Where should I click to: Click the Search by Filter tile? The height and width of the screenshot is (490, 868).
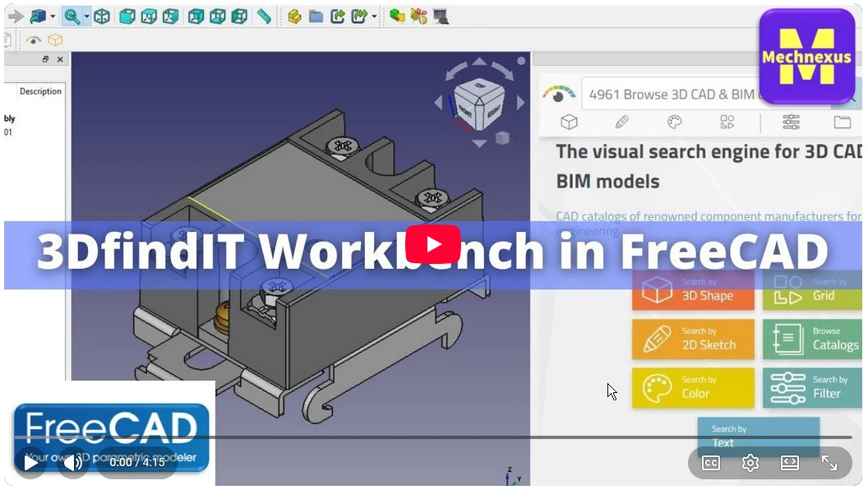pos(812,387)
